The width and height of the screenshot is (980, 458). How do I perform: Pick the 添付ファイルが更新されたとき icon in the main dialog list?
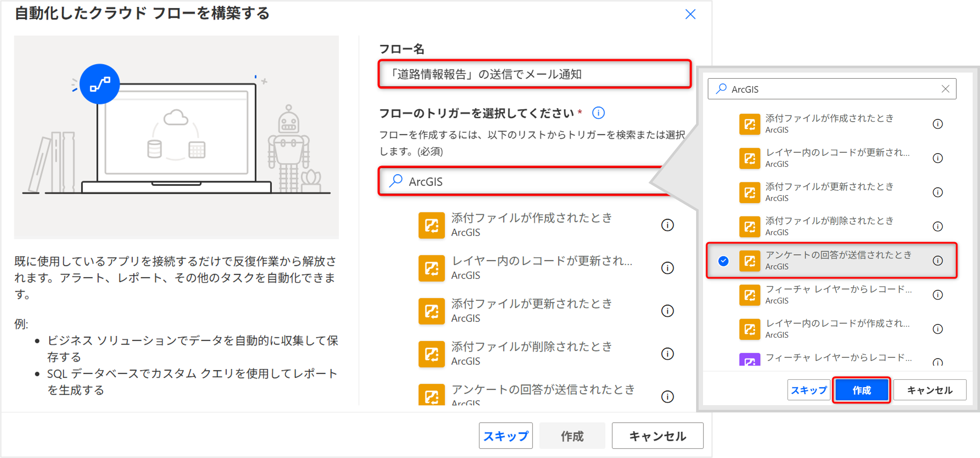(432, 311)
